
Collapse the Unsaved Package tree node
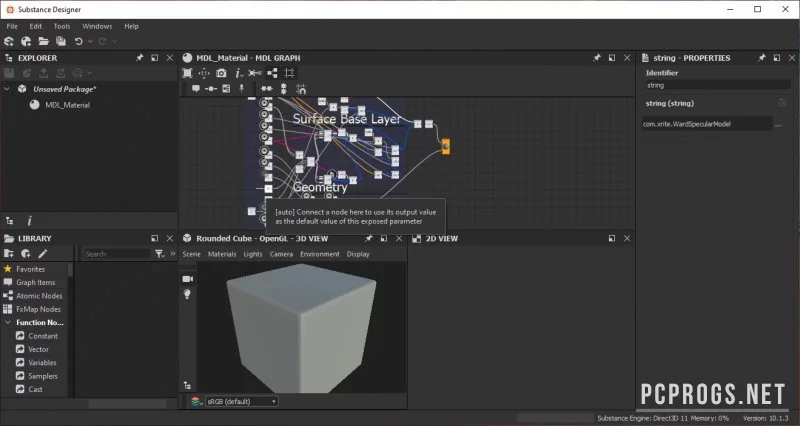tap(7, 89)
